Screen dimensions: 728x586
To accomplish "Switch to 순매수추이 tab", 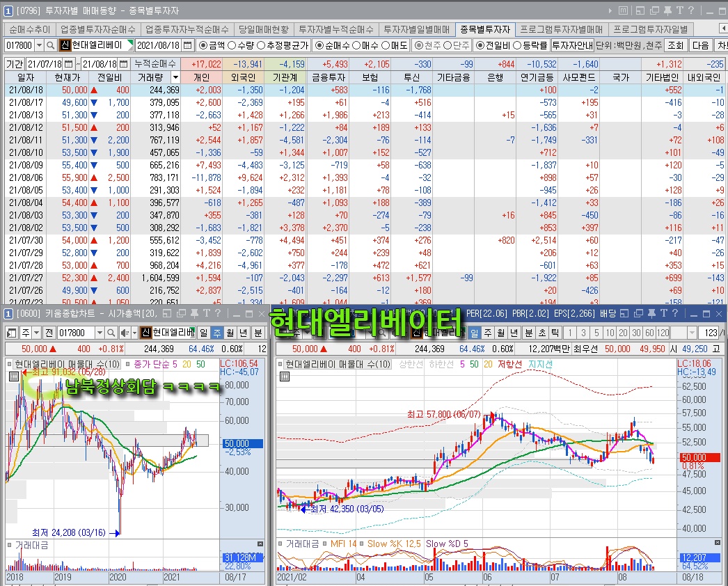I will (x=29, y=30).
